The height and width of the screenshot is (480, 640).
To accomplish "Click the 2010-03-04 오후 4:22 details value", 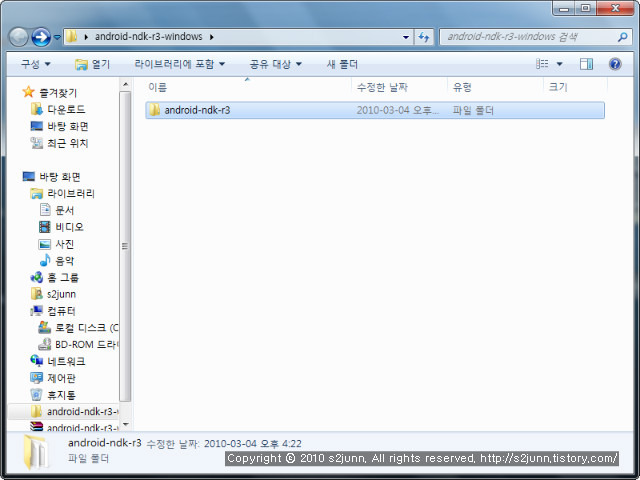I will point(253,444).
